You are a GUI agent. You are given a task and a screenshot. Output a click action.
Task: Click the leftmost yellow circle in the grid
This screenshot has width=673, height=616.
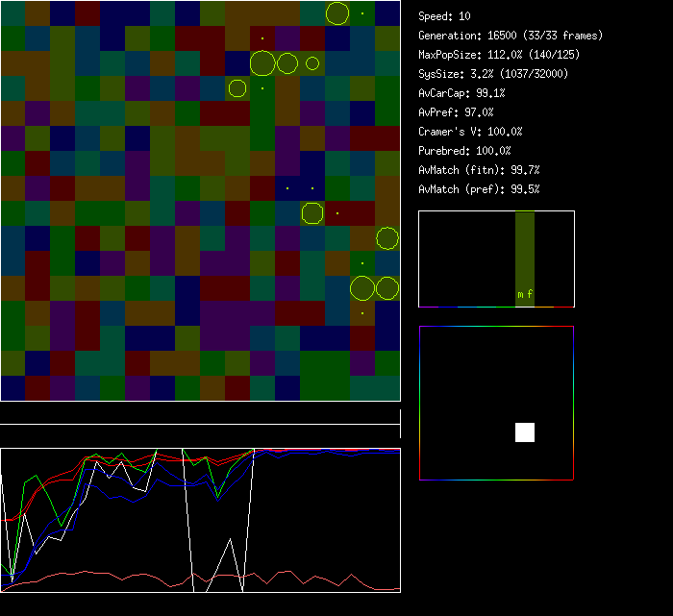[x=237, y=88]
